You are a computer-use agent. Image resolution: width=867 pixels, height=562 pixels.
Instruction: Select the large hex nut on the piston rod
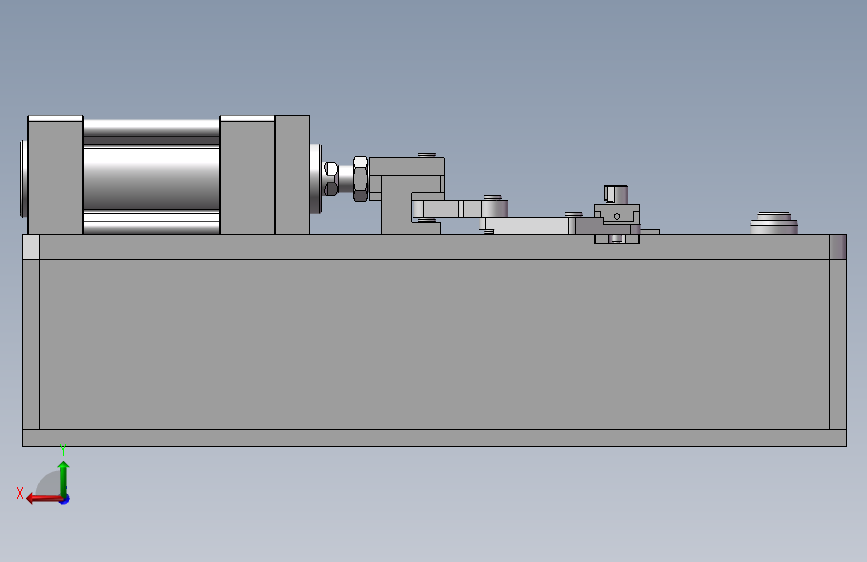click(x=360, y=179)
